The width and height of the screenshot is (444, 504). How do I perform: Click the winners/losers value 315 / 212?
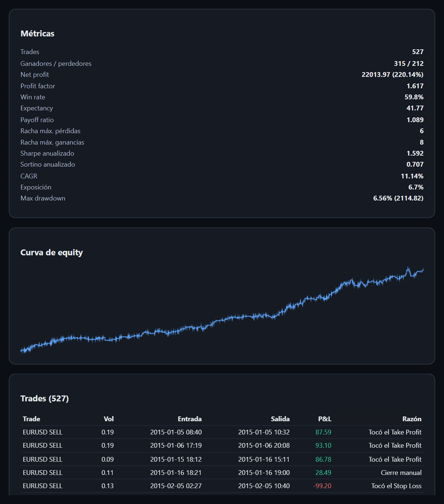(x=409, y=64)
